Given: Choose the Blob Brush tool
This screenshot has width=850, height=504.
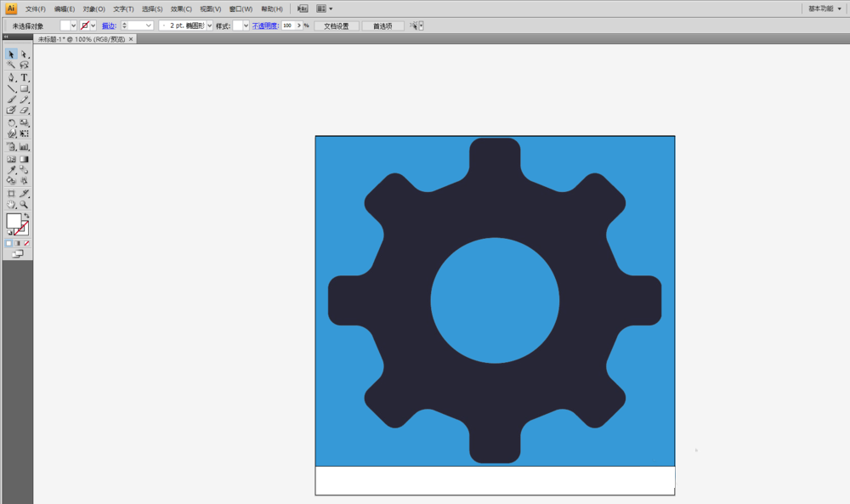Looking at the screenshot, I should (11, 110).
